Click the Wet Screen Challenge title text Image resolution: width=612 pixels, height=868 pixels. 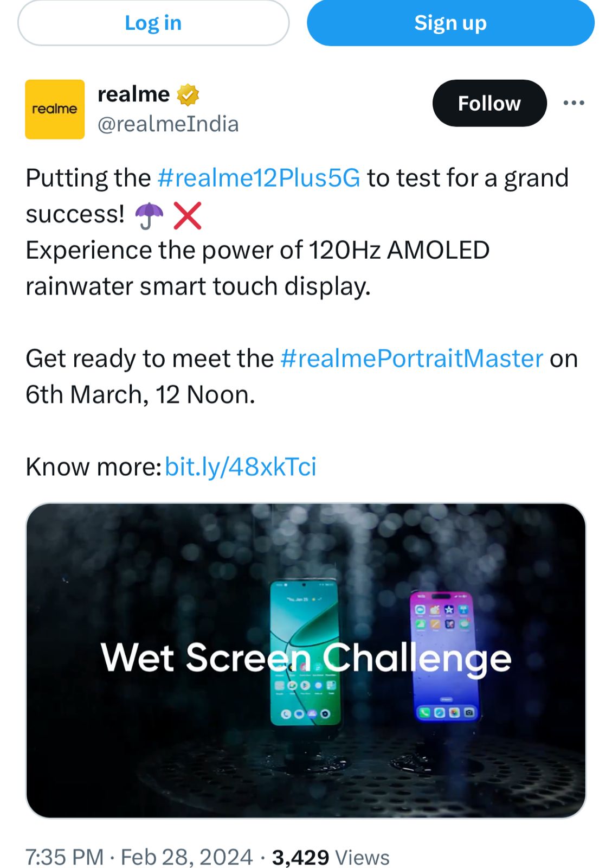click(306, 658)
